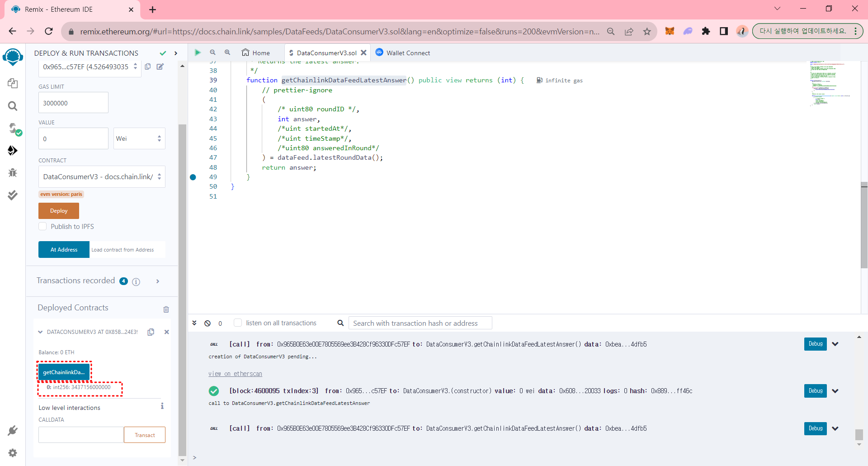Click the terminal scrollbar thumb
Image resolution: width=868 pixels, height=466 pixels.
(x=859, y=435)
